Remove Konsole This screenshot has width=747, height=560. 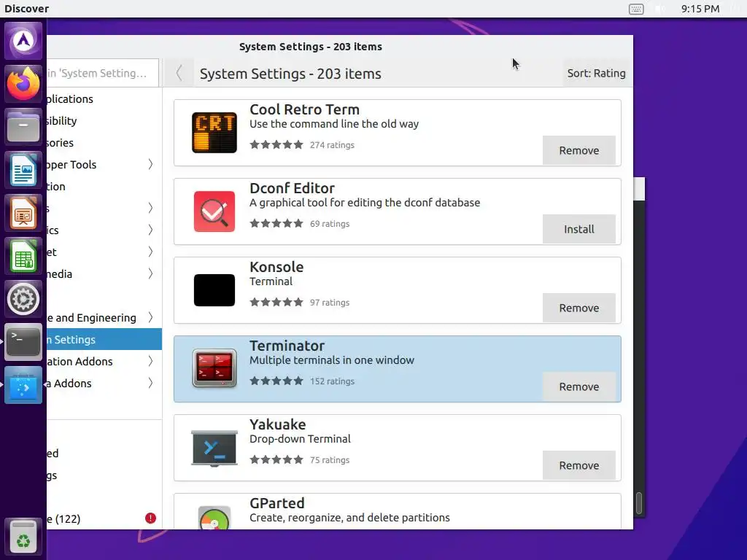[578, 308]
